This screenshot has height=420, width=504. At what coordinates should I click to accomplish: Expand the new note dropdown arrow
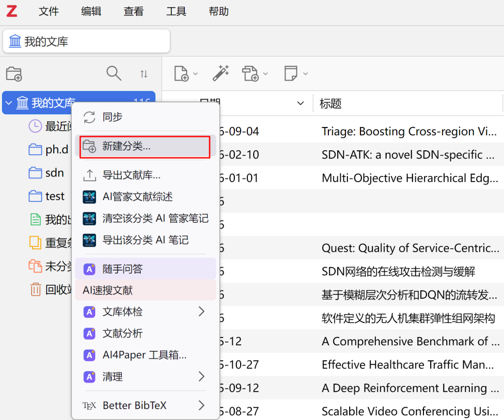click(x=305, y=74)
